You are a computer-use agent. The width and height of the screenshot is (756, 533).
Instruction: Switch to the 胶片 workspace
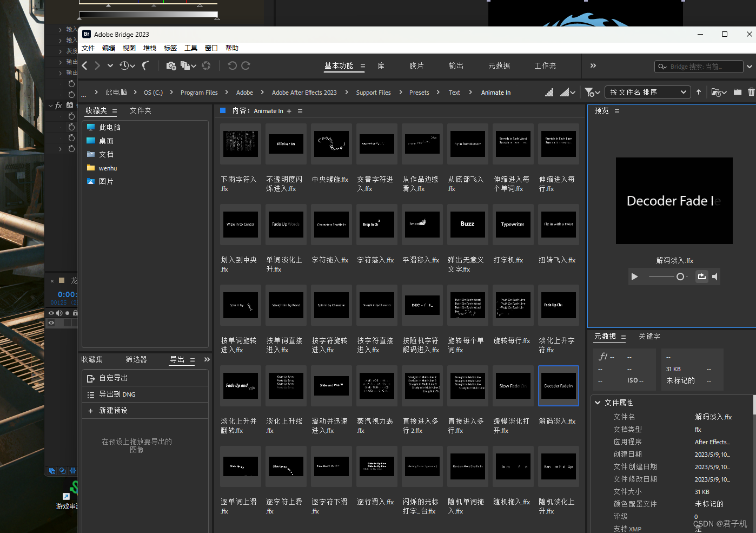(x=417, y=65)
